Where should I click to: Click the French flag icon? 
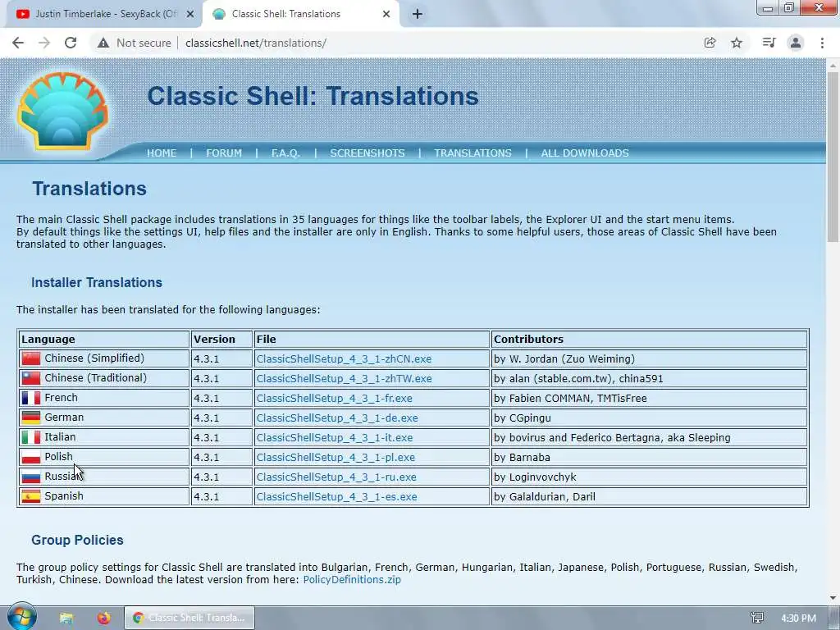[x=31, y=398]
